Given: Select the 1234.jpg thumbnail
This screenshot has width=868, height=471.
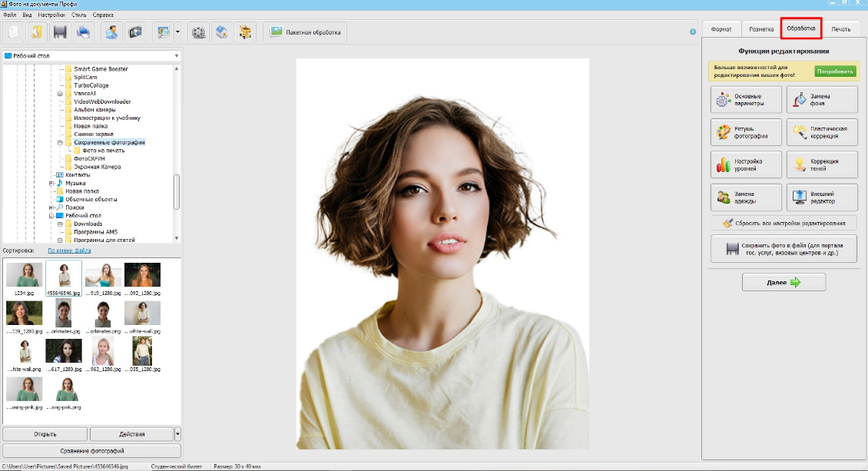Looking at the screenshot, I should tap(25, 279).
